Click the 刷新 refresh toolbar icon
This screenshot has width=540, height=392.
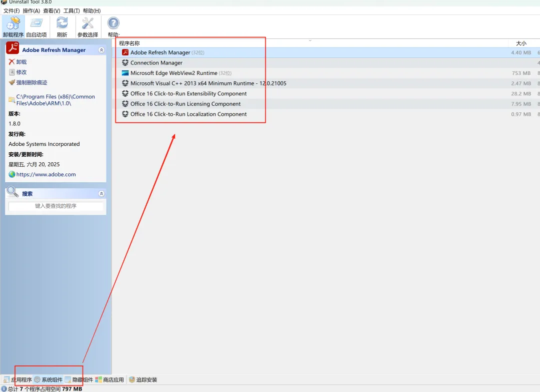62,23
